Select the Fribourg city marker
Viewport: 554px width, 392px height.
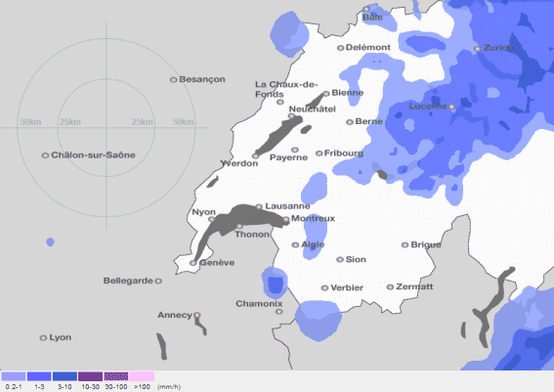(x=320, y=153)
